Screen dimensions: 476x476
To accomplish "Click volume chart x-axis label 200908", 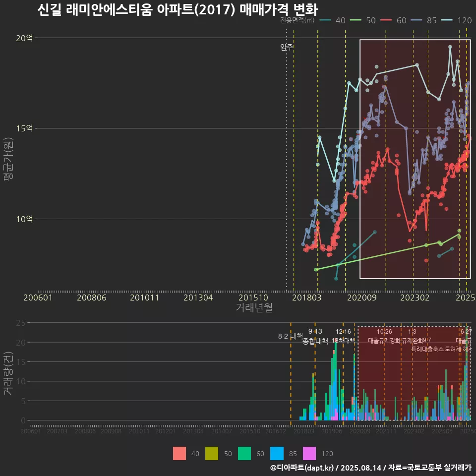I will (111, 431).
